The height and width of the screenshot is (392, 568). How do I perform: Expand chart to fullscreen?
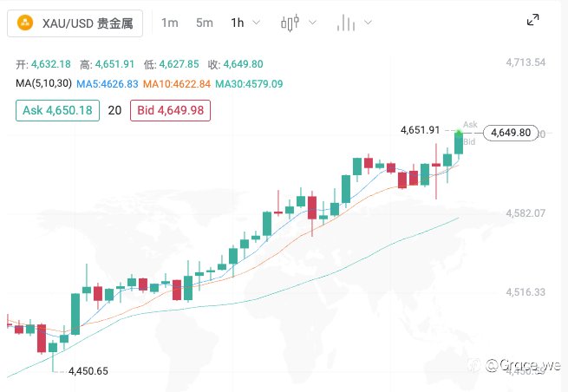pos(532,20)
